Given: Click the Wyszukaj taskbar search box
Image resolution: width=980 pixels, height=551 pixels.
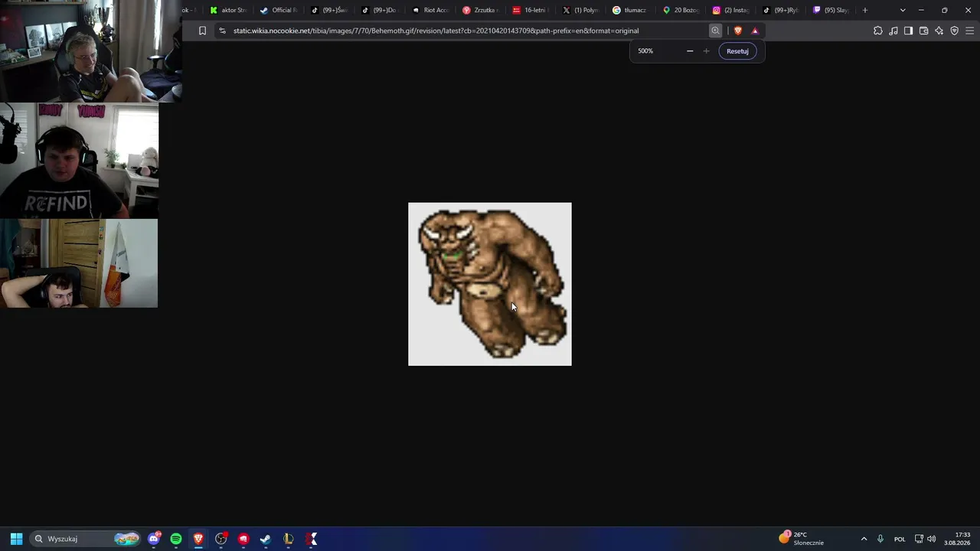Looking at the screenshot, I should click(86, 539).
